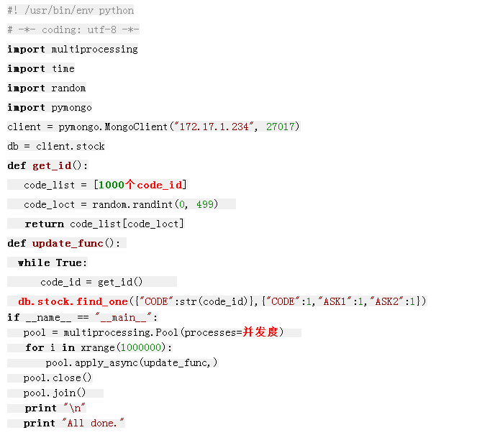Click the "return code_list[code_loct]" line

pyautogui.click(x=104, y=224)
